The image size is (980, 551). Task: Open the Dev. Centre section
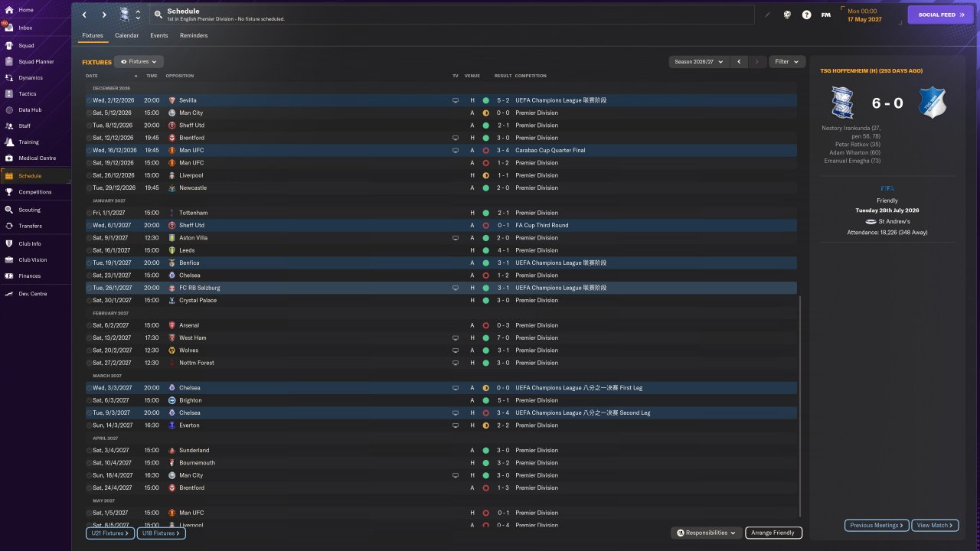[x=33, y=293]
